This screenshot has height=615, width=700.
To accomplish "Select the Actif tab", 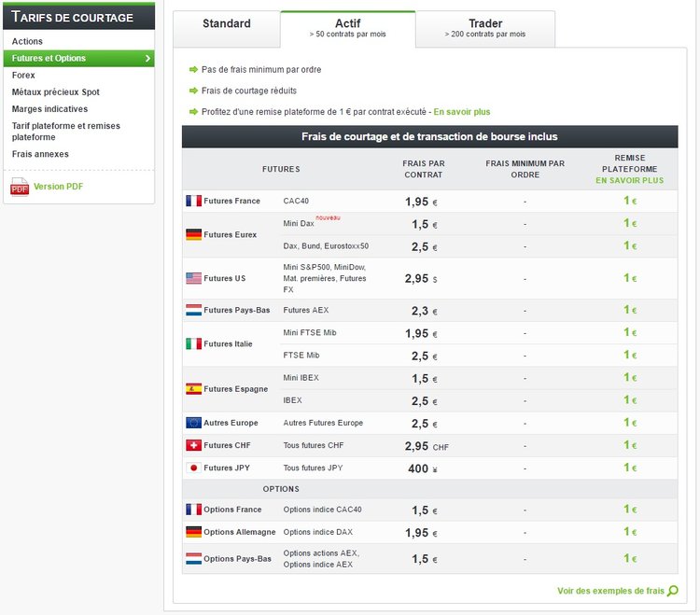I will [x=347, y=28].
